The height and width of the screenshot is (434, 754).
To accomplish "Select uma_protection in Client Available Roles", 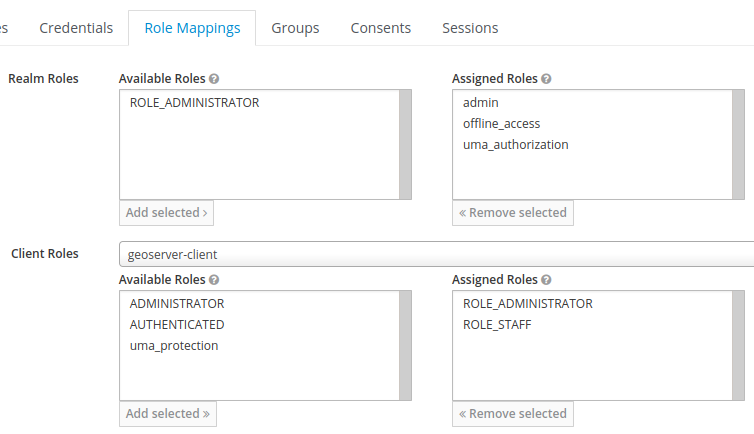I will 174,346.
